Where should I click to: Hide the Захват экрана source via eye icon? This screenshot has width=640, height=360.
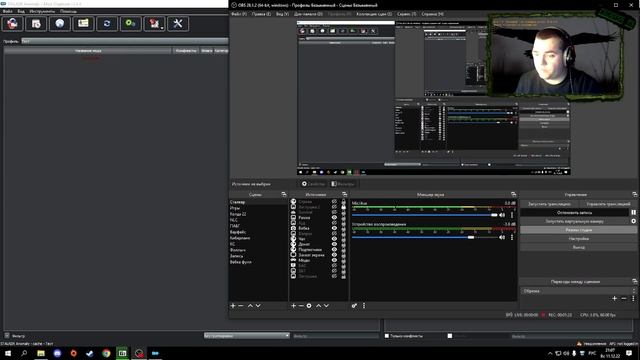click(x=334, y=255)
